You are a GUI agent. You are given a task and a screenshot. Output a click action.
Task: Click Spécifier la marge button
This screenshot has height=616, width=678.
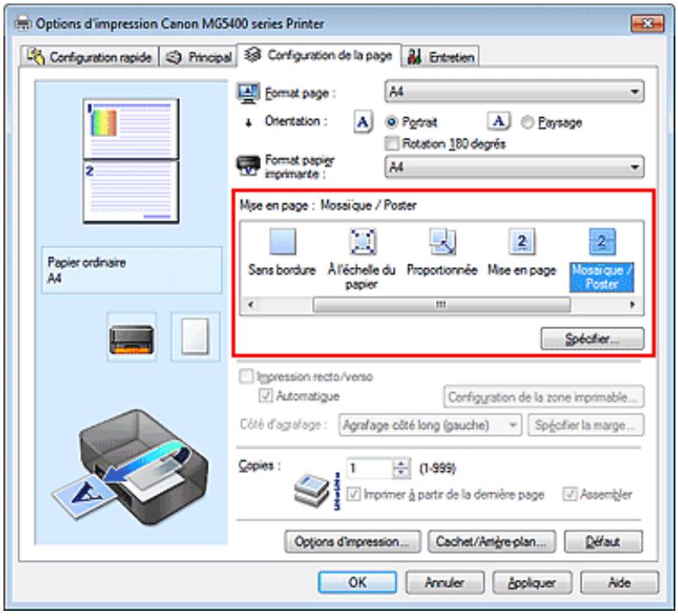[586, 425]
